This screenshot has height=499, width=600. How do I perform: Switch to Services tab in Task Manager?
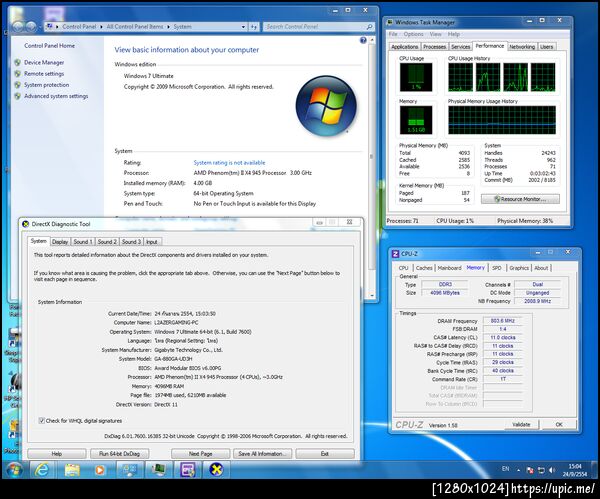pyautogui.click(x=460, y=47)
